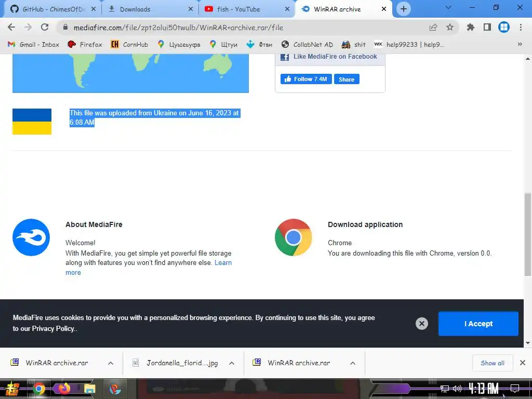The height and width of the screenshot is (399, 532).
Task: Click the Facebook Follow 7.4M button
Action: coord(306,79)
